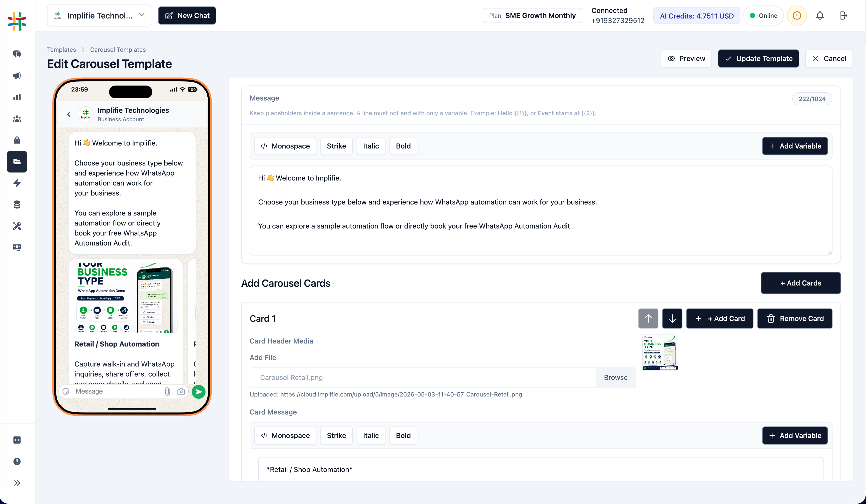
Task: Click 'Retail / Shop Automation' title in phone preview
Action: 117,344
